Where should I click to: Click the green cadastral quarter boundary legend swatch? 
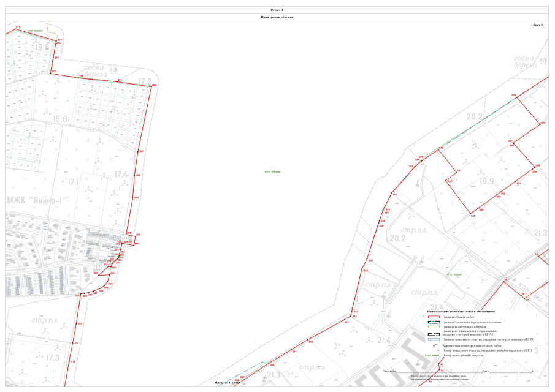434,328
